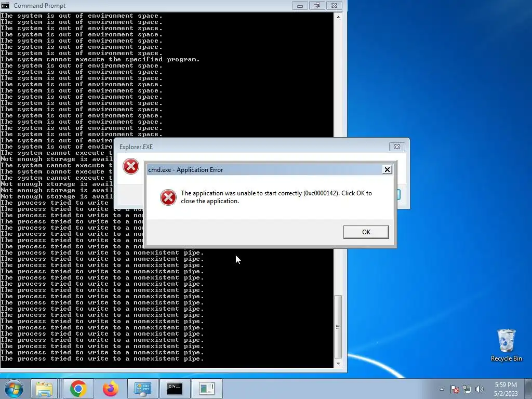Launch Firefox from the taskbar
This screenshot has width=532, height=399.
(110, 389)
